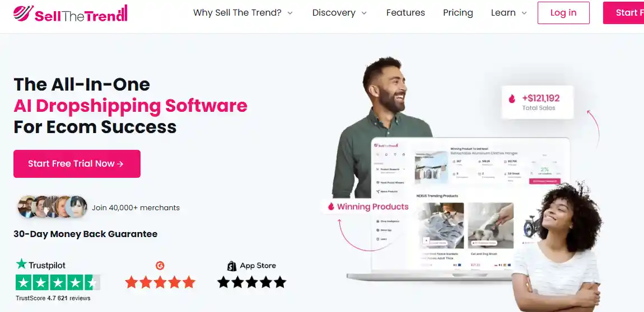Click the Trustpilot green star logo
Viewport: 644px width, 312px height.
[21, 264]
